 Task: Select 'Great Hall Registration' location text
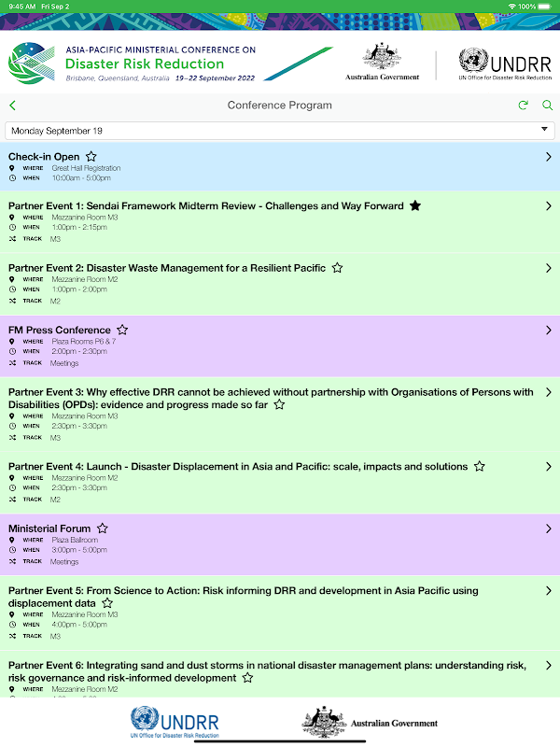(86, 168)
